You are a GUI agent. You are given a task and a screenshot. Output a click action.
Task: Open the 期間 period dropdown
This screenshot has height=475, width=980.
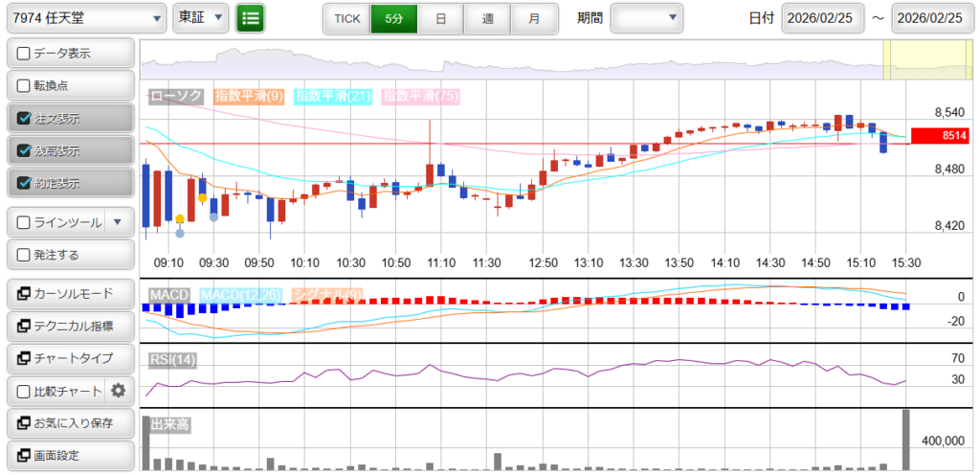[647, 17]
